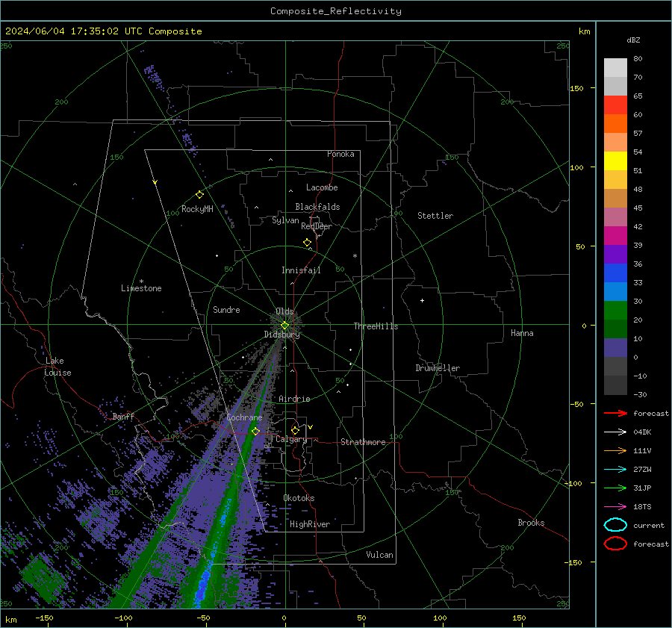Click the RockyMH label

[x=197, y=209]
